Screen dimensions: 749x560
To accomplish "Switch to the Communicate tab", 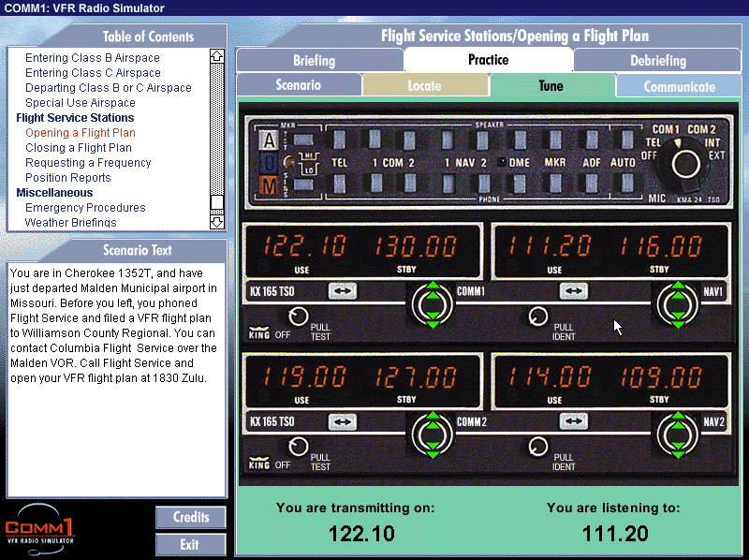I will [679, 86].
